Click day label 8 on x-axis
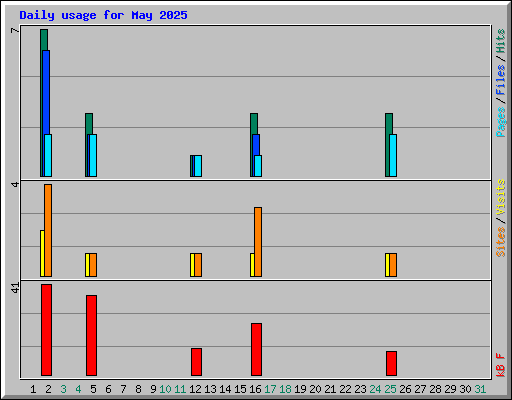This screenshot has height=400, width=512. coord(138,389)
